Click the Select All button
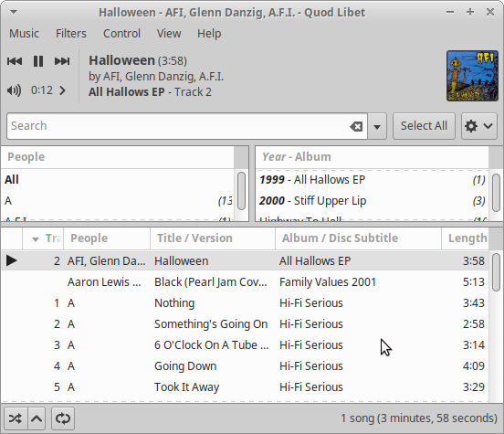 click(424, 126)
